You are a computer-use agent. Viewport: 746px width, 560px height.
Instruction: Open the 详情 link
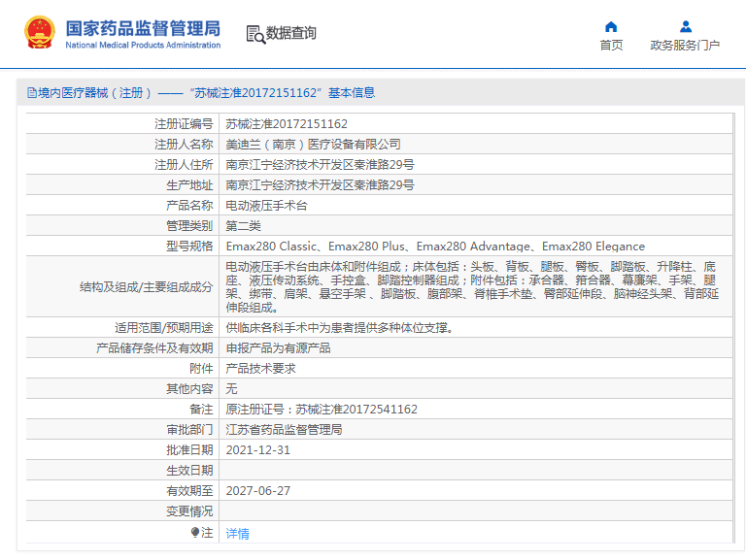pos(237,534)
